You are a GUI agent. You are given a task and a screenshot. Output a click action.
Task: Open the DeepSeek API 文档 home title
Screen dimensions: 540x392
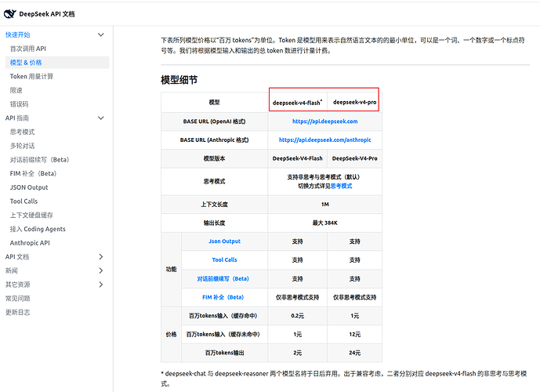pos(47,14)
